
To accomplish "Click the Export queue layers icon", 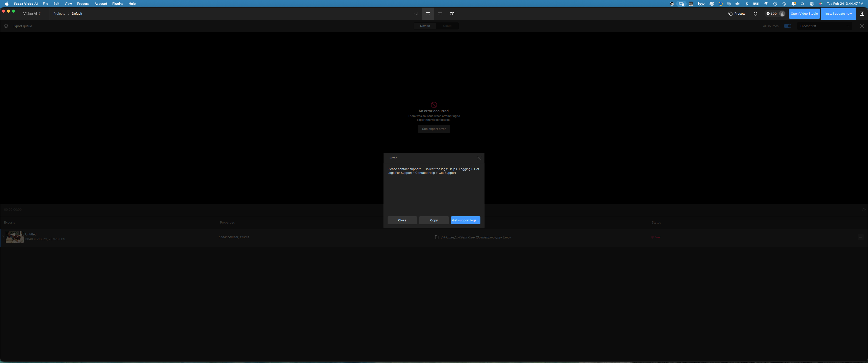I will click(x=6, y=26).
